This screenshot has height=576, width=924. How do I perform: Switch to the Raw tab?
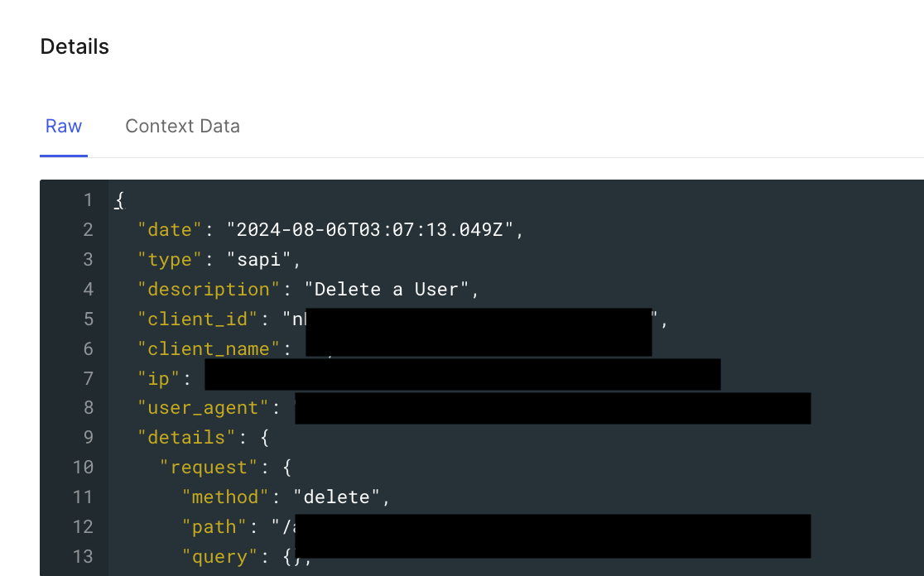pos(64,126)
